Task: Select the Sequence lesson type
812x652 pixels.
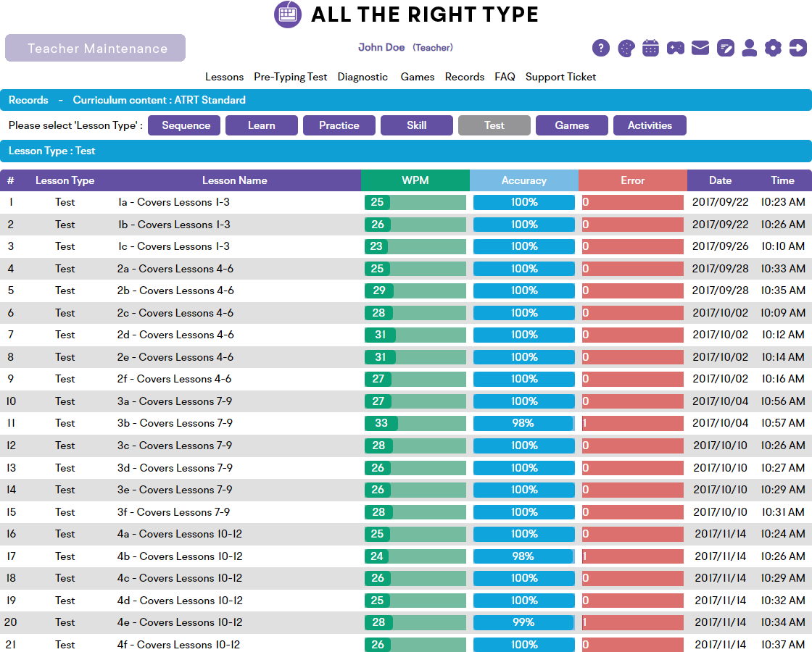Action: (x=184, y=125)
